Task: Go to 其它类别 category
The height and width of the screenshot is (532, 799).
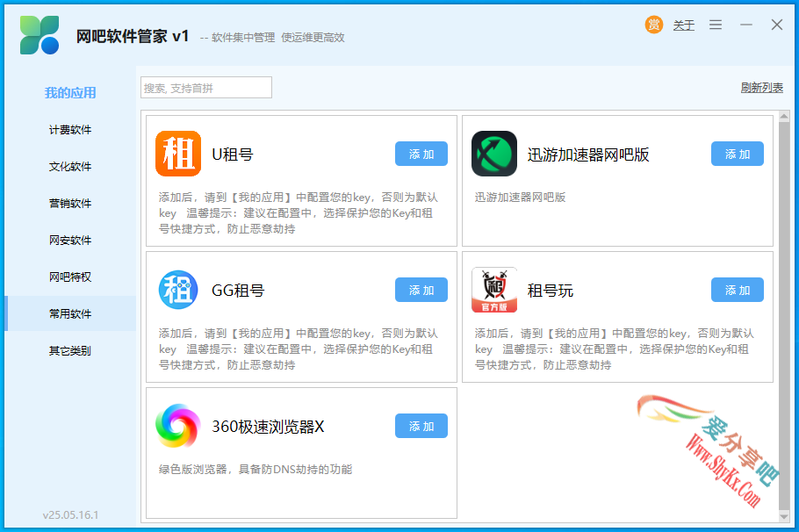Action: tap(70, 351)
